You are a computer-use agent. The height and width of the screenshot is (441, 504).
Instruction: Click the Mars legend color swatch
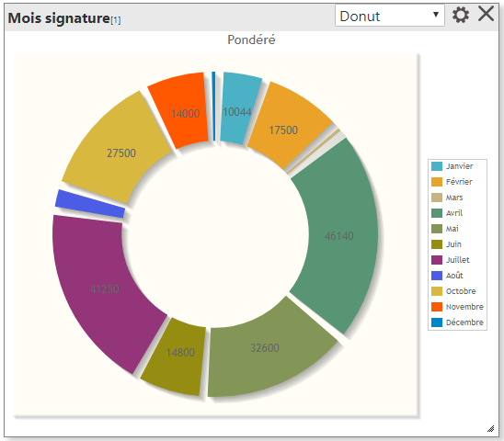(437, 198)
